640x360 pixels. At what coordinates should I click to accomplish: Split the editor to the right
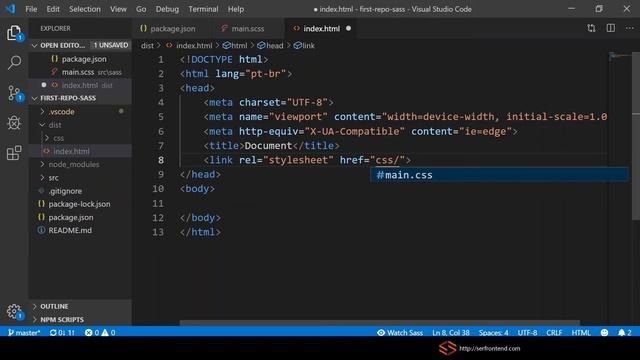611,28
